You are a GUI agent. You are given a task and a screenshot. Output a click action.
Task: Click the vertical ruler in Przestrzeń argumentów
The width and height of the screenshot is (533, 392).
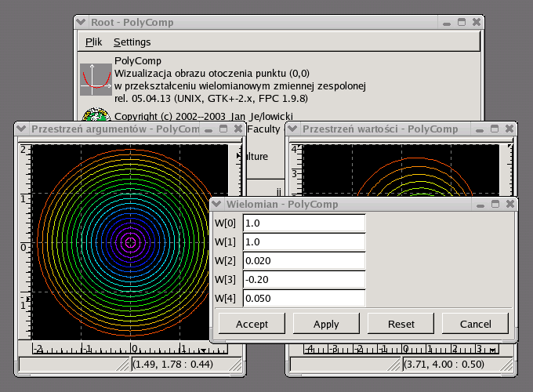[25, 241]
